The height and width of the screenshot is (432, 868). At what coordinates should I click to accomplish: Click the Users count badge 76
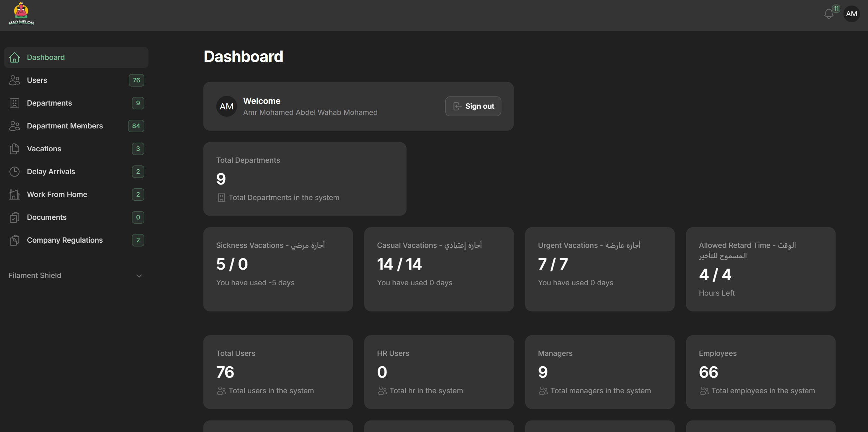tap(136, 80)
